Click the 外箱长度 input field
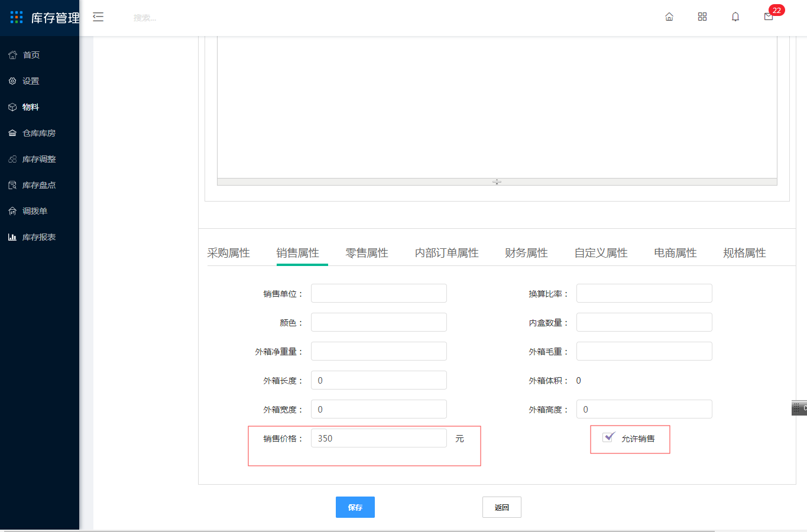Image resolution: width=807 pixels, height=532 pixels. coord(379,380)
